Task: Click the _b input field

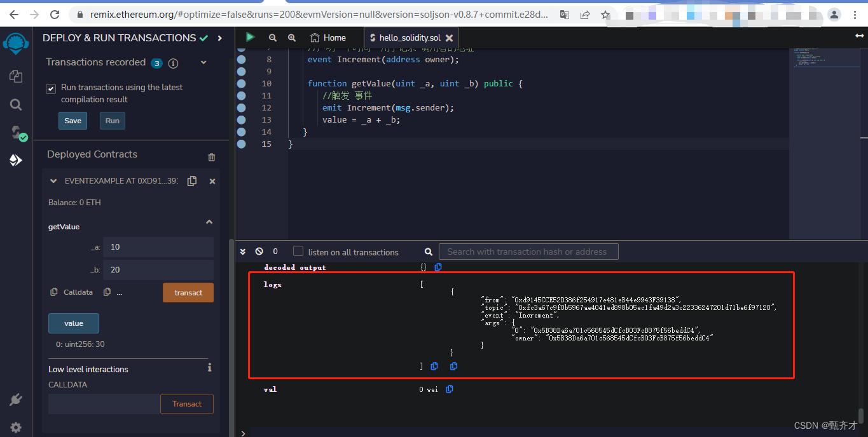Action: [x=158, y=270]
